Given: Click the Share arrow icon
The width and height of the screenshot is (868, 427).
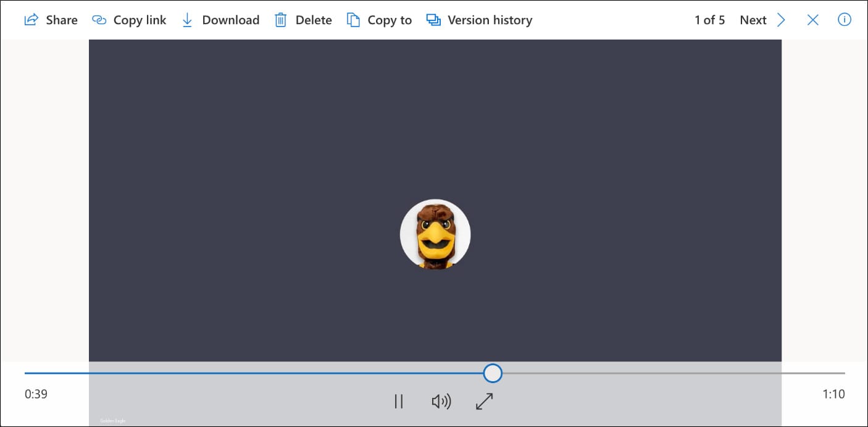Looking at the screenshot, I should coord(31,20).
